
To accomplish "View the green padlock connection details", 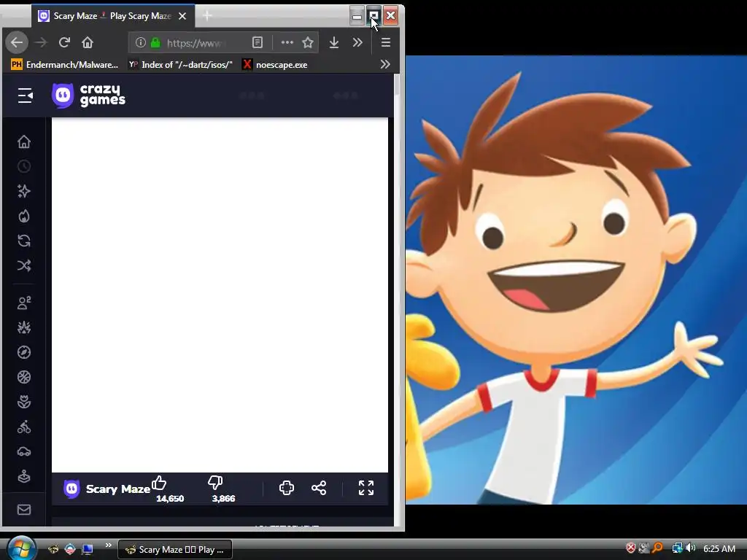I will pos(155,42).
